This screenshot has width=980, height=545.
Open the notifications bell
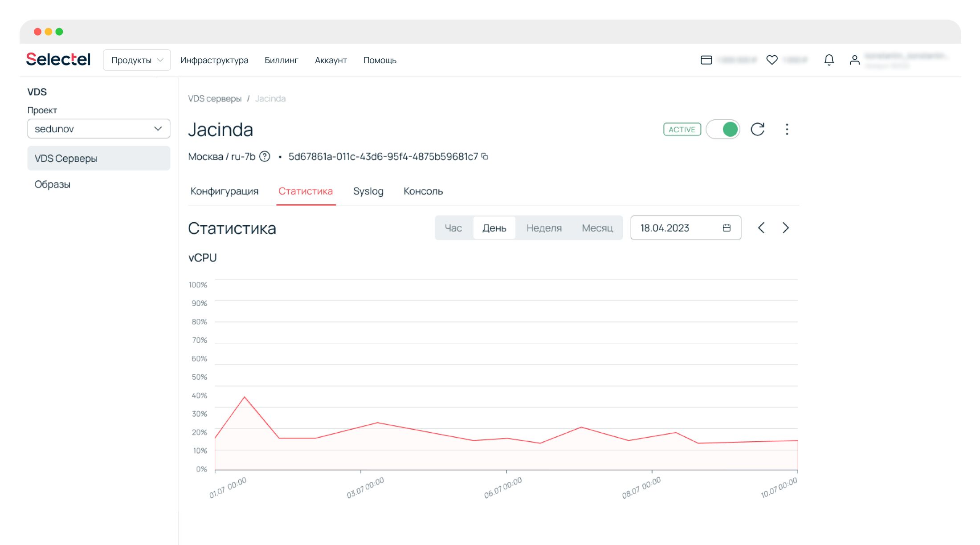coord(829,60)
